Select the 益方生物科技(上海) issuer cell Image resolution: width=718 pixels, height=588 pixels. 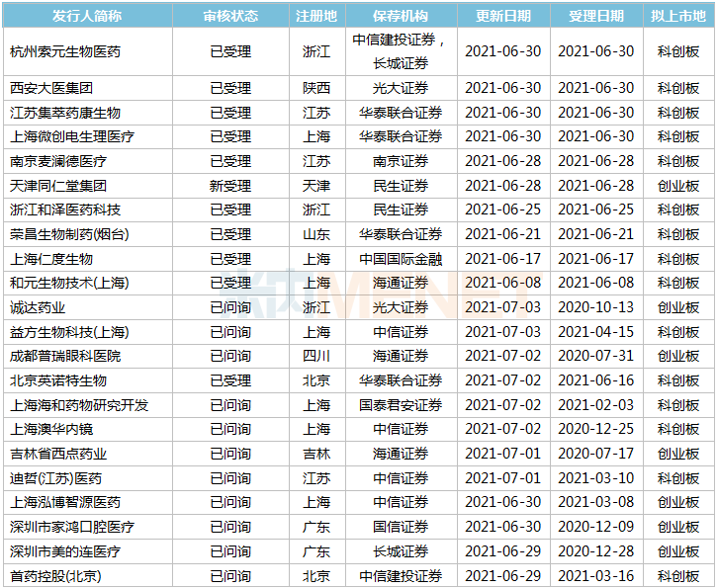[87, 332]
